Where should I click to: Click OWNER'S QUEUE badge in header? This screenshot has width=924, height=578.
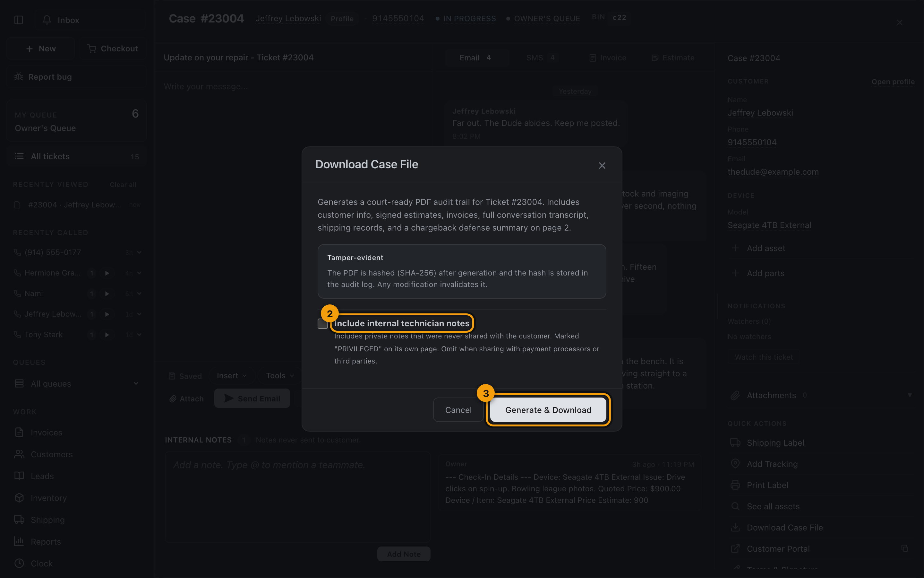543,18
